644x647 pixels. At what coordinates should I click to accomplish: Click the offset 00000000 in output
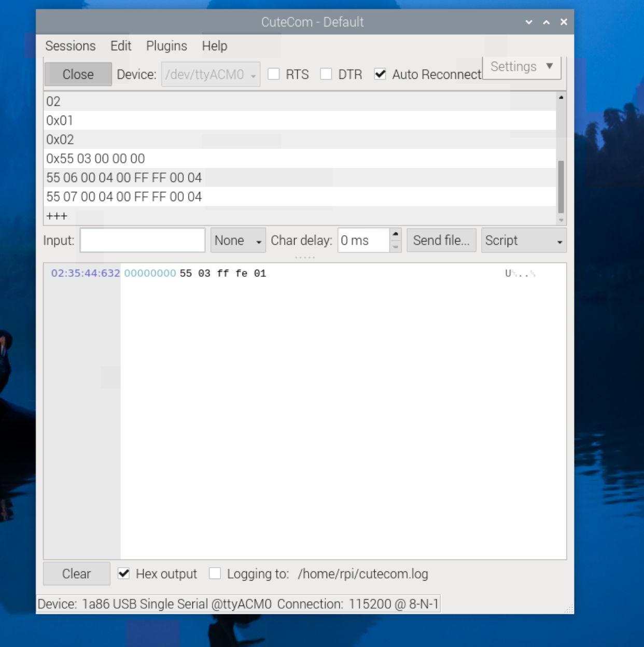point(150,273)
